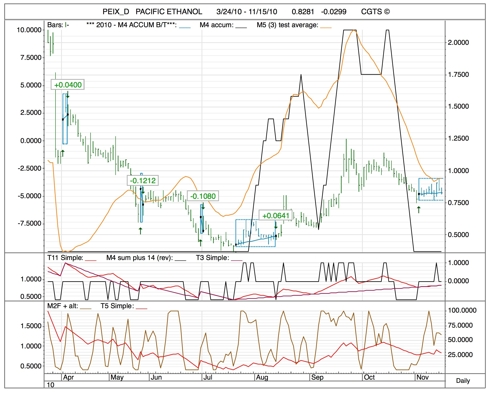The width and height of the screenshot is (490, 395).
Task: Click the 75.0000 right axis value
Action: tap(460, 325)
